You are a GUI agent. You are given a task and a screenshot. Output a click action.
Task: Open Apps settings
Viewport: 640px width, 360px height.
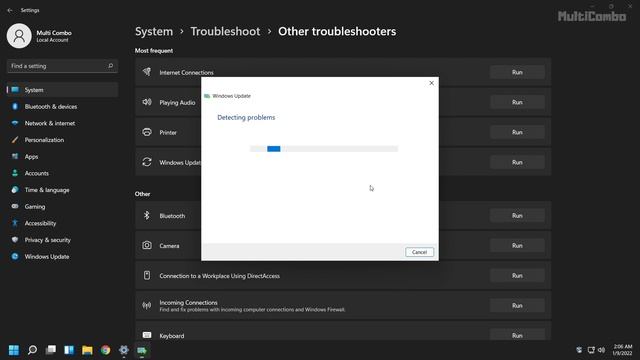click(62, 157)
